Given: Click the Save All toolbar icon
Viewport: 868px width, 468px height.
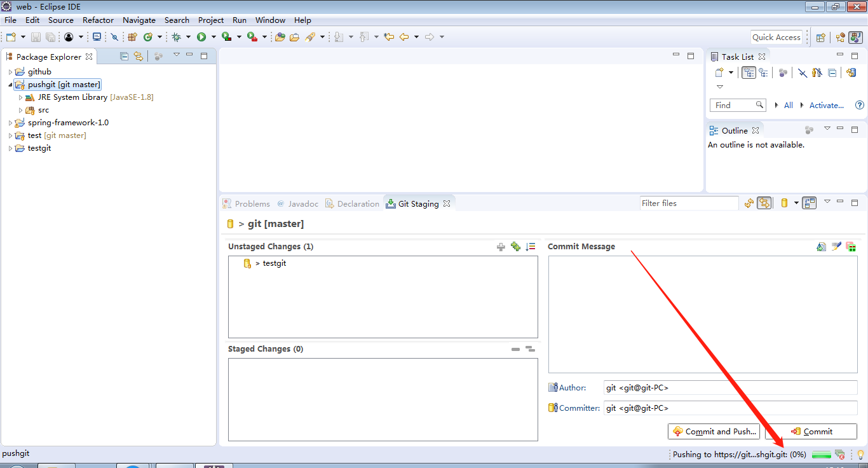Looking at the screenshot, I should (50, 37).
